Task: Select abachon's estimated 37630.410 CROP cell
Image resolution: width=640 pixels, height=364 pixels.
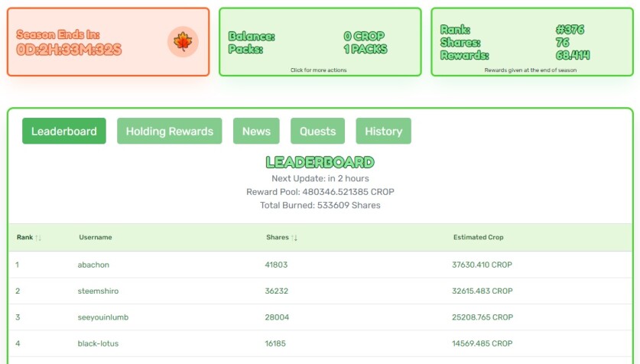Action: click(482, 265)
